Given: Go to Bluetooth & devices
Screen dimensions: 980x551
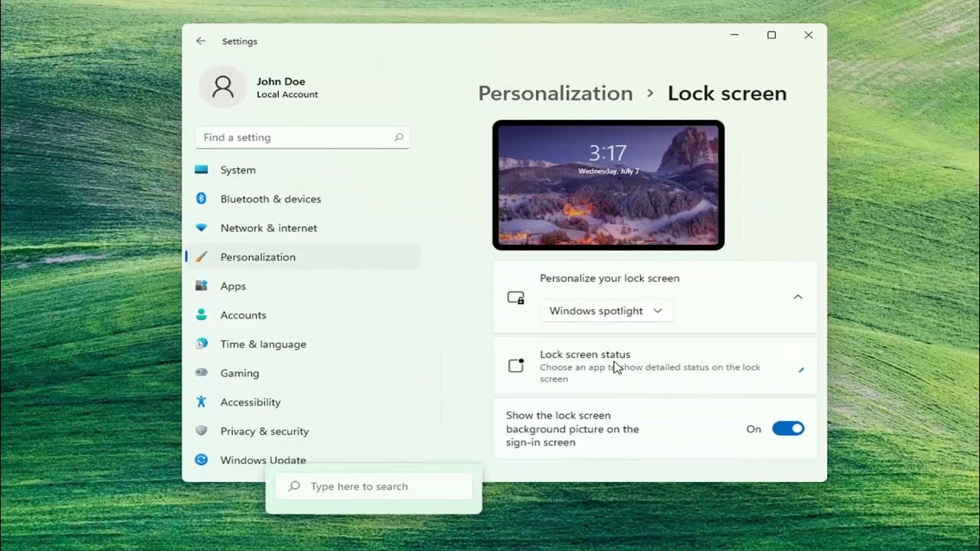Looking at the screenshot, I should [x=303, y=199].
